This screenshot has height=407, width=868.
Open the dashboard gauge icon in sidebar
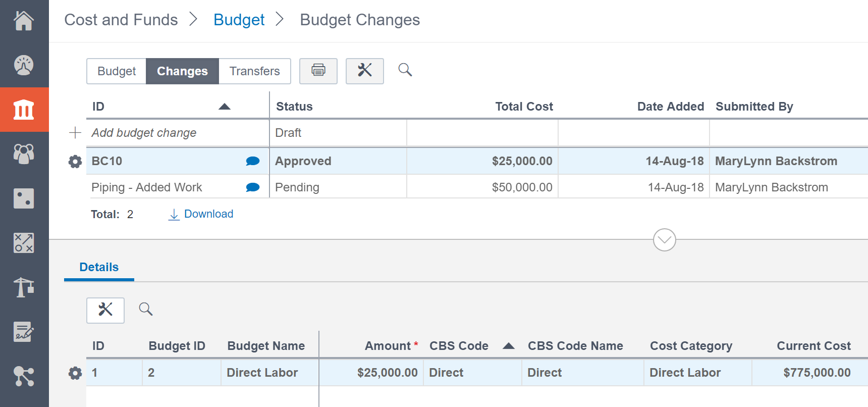coord(24,65)
